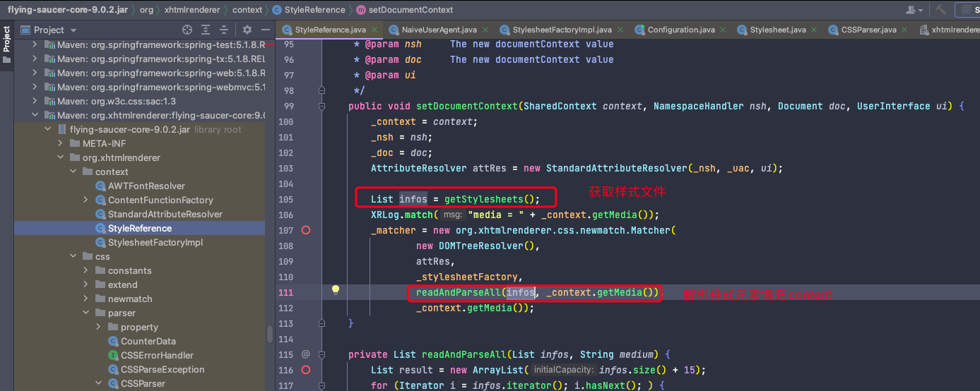The height and width of the screenshot is (391, 980).
Task: Click Collapse All icon in Project toolbar
Action: coord(224,30)
